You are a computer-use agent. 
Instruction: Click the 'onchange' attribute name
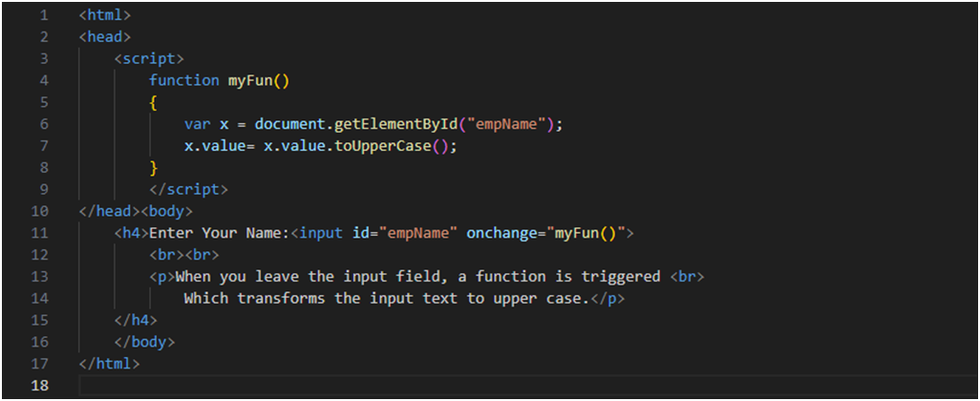[x=501, y=233]
